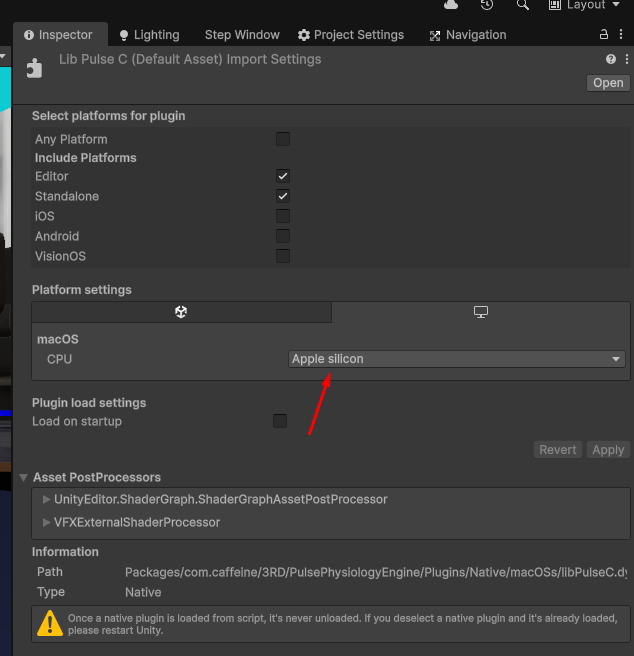The height and width of the screenshot is (656, 634).
Task: Open the CPU Apple silicon dropdown
Action: [456, 359]
